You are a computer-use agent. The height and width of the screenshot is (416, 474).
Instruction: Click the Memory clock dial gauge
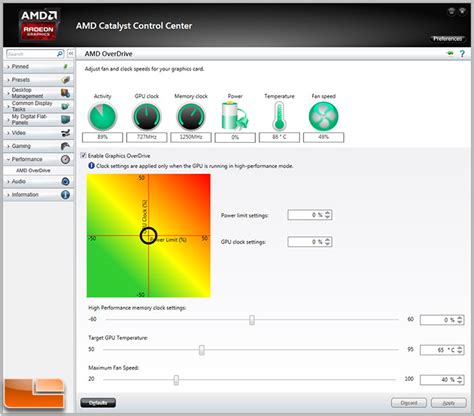click(x=191, y=116)
